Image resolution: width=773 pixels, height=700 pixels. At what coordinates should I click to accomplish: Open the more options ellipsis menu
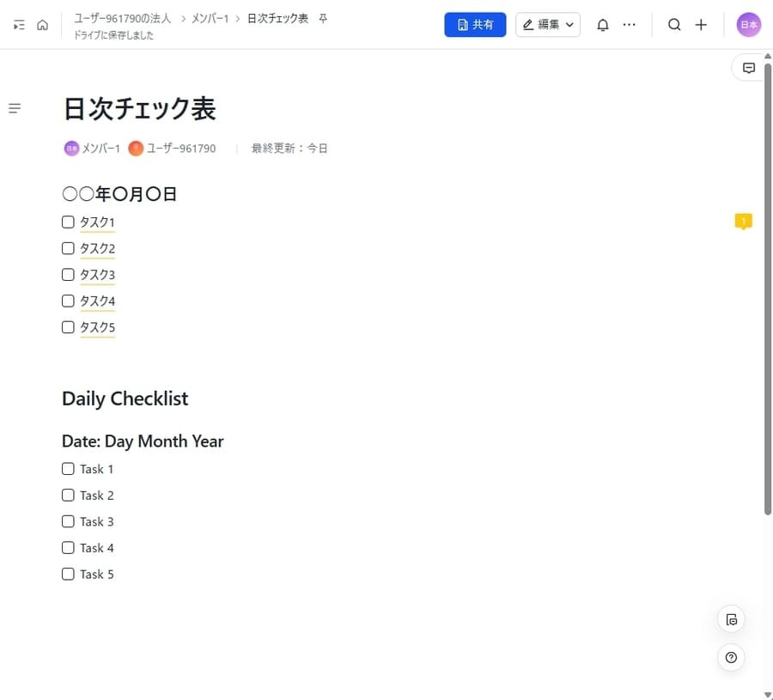630,24
